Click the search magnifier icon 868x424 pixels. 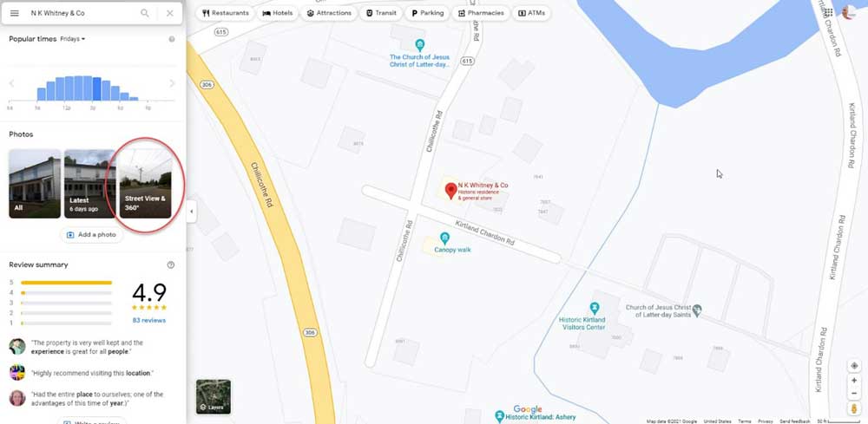click(144, 13)
